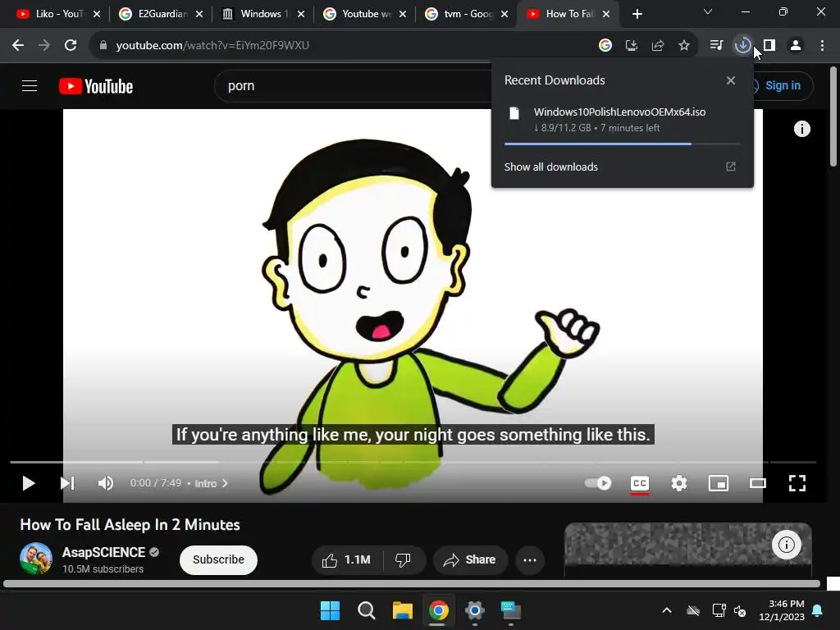Play the video
This screenshot has height=630, width=840.
[29, 483]
